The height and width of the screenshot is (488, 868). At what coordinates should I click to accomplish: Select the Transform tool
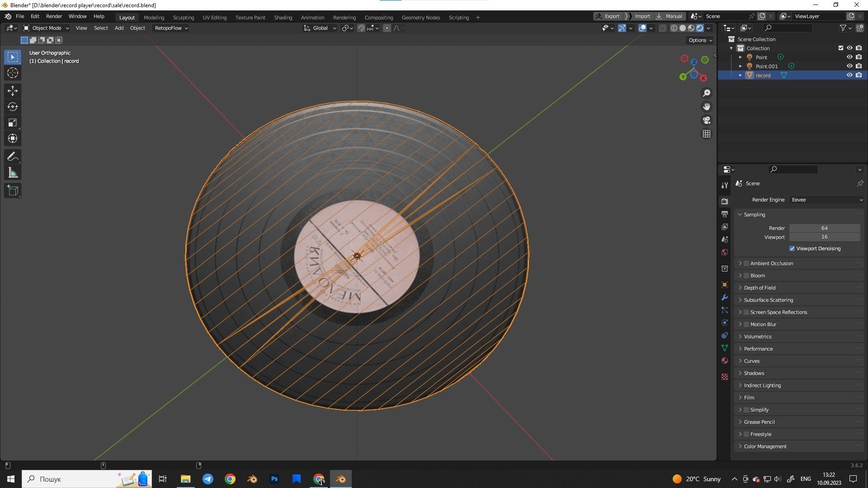coord(13,138)
